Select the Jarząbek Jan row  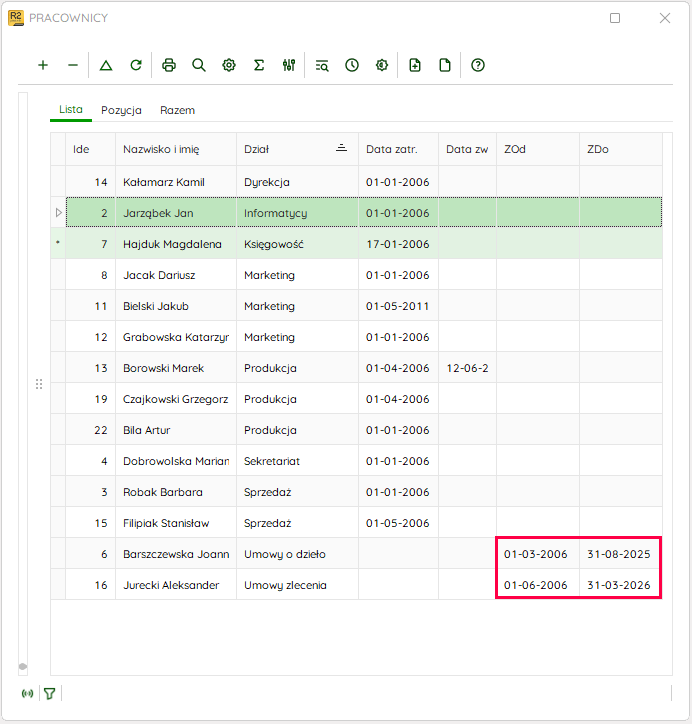[x=364, y=213]
